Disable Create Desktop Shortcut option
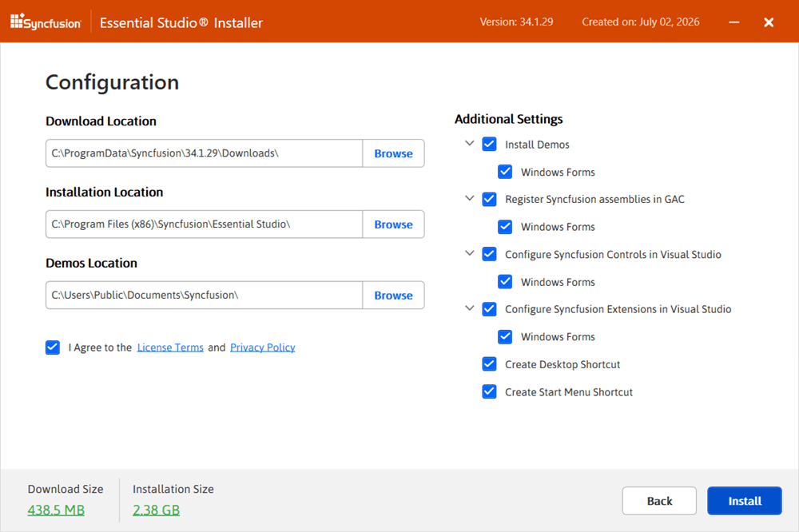The width and height of the screenshot is (799, 532). click(489, 363)
